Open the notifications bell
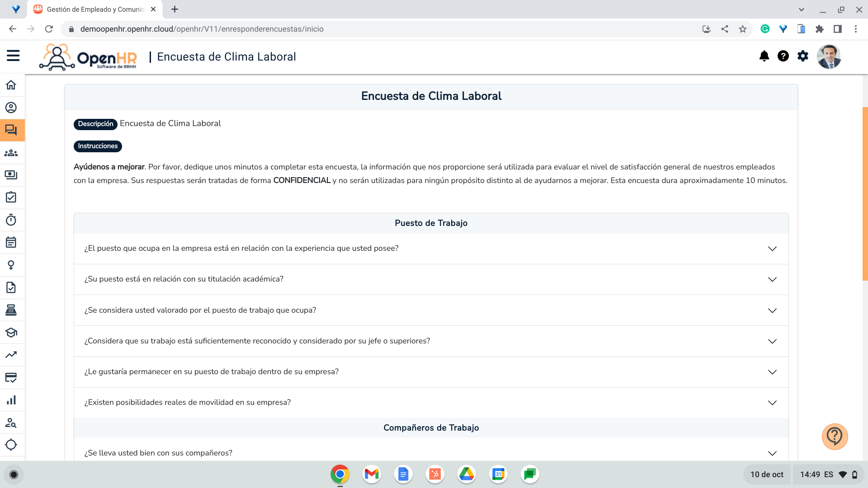 coord(764,56)
